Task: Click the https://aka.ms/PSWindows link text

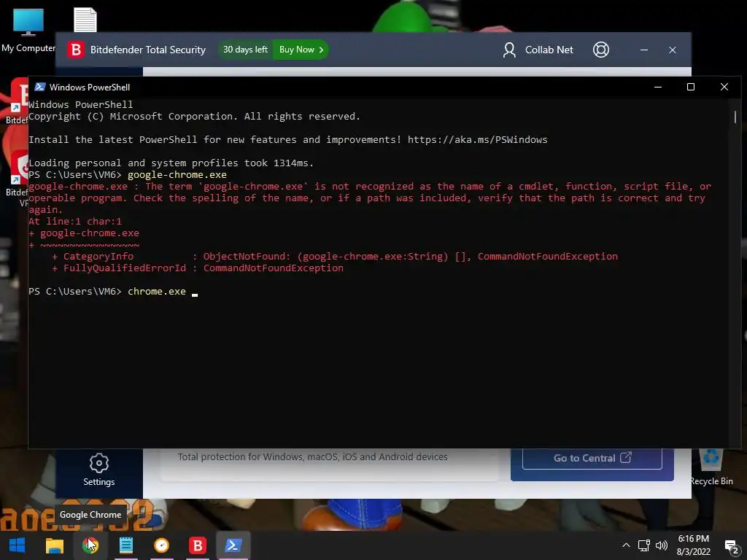Action: [477, 139]
